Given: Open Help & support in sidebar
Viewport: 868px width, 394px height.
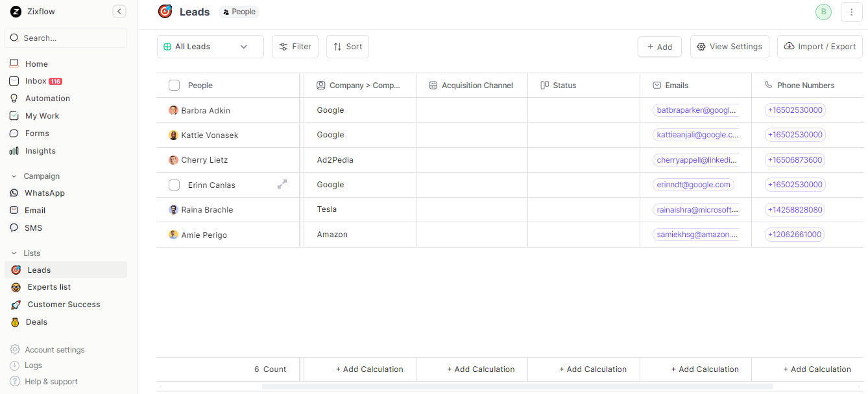Looking at the screenshot, I should pos(51,382).
